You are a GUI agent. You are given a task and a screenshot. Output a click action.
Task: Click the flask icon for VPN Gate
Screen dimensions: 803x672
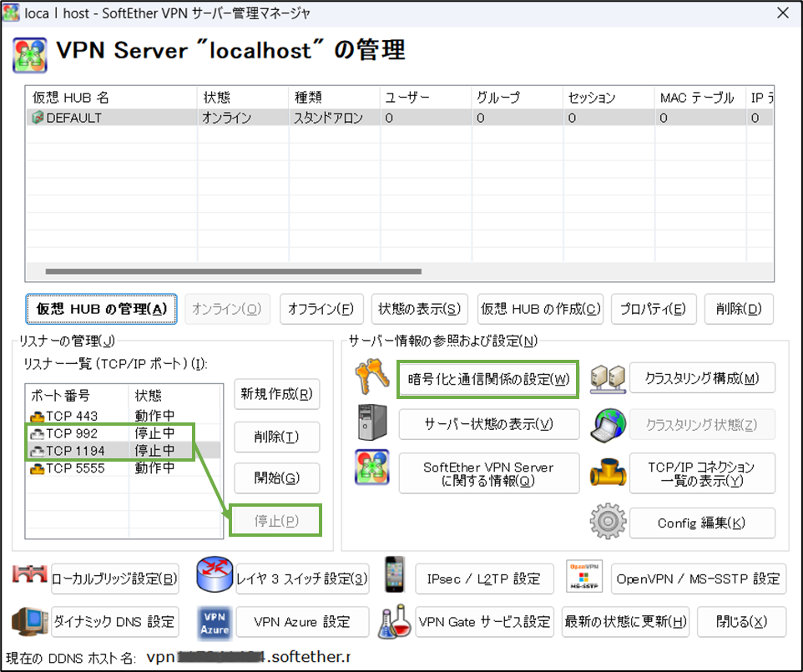[394, 621]
